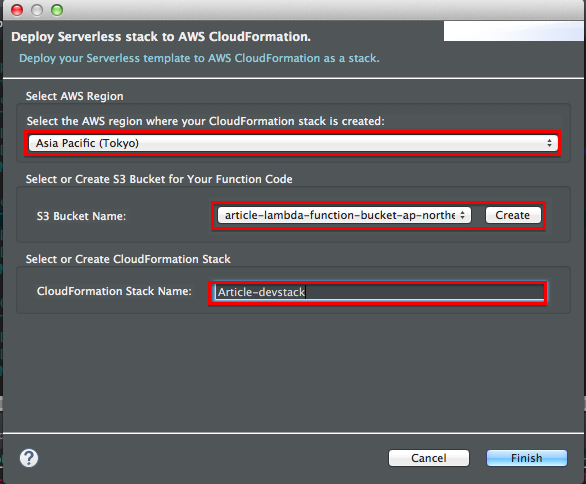Minimize the window using the yellow button
Screen dimensions: 586x484
tap(37, 10)
